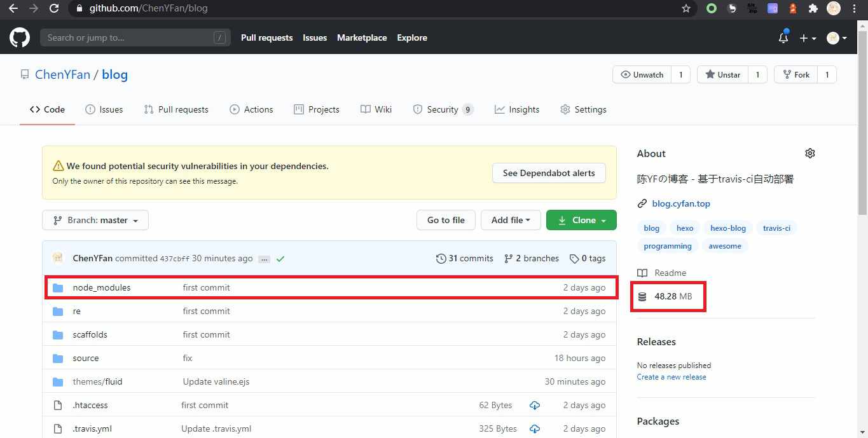Click the green circle browser extension

coord(712,8)
